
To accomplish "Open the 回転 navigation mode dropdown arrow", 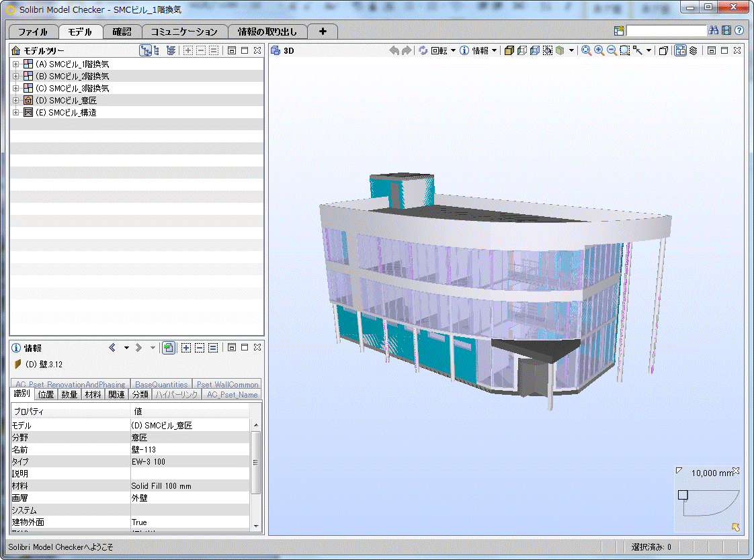I will [x=453, y=50].
